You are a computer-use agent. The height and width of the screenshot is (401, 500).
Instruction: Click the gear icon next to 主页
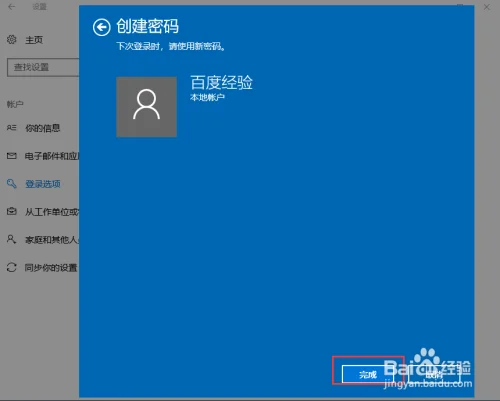12,40
